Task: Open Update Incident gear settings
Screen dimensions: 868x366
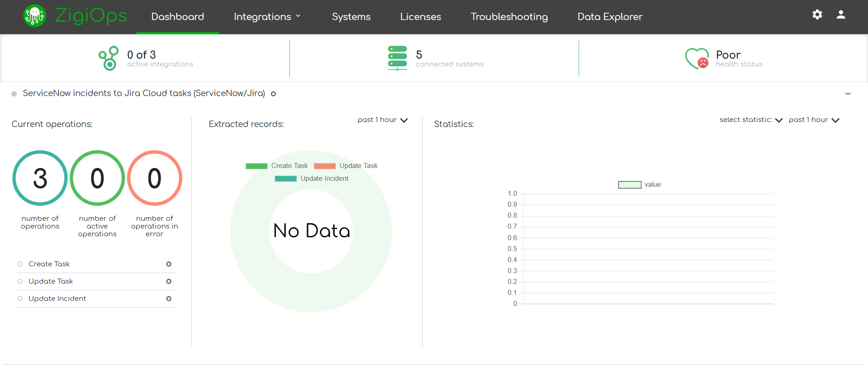Action: pyautogui.click(x=169, y=299)
